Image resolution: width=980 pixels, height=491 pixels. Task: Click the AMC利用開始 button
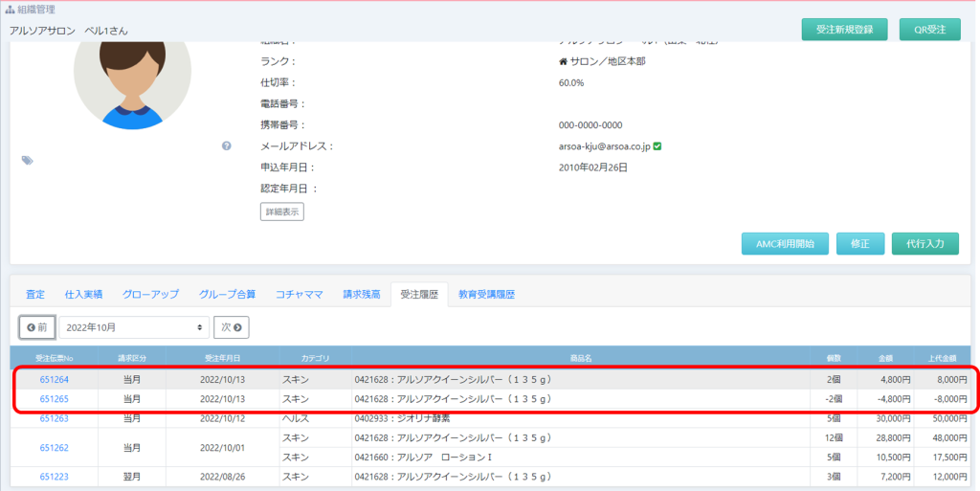coord(784,244)
